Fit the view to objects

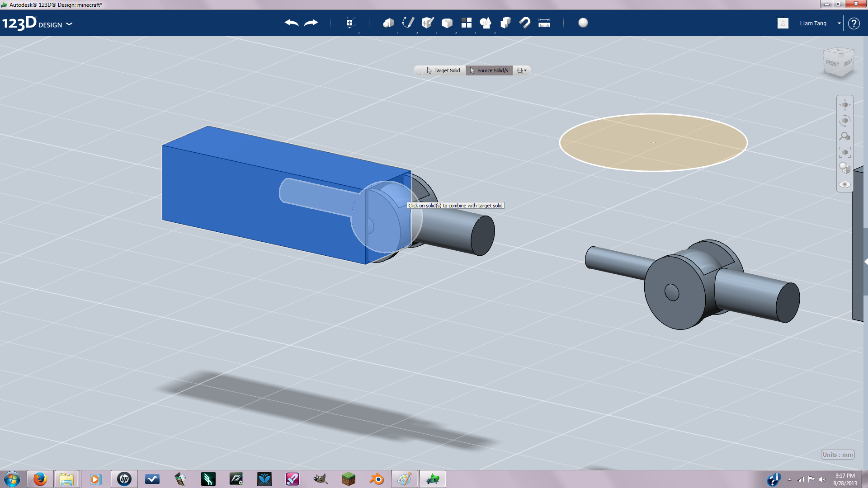pos(844,152)
